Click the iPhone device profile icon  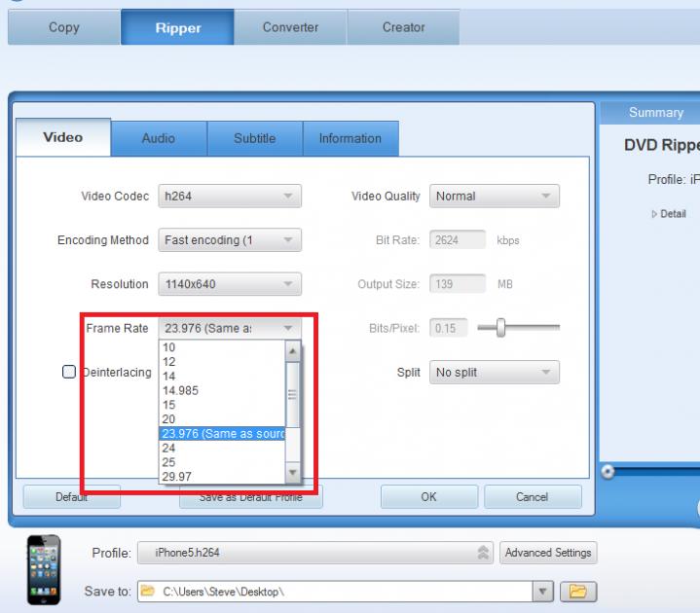coord(43,571)
